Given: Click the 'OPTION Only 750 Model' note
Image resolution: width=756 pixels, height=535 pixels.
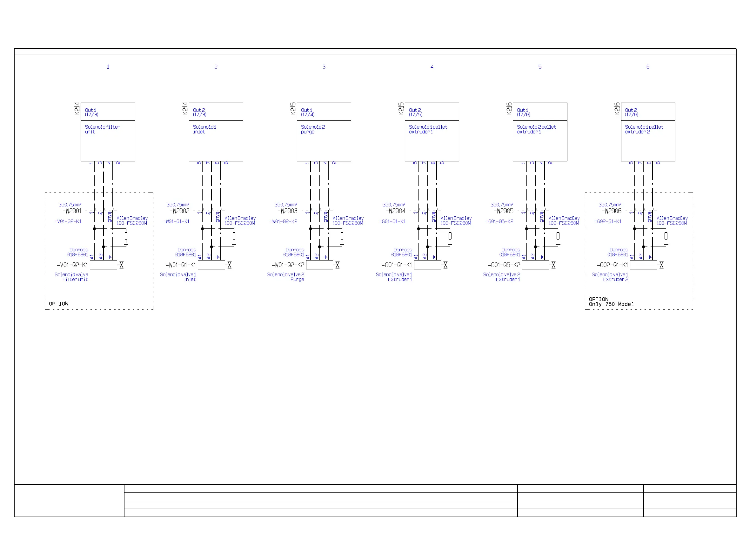Looking at the screenshot, I should pyautogui.click(x=611, y=302).
